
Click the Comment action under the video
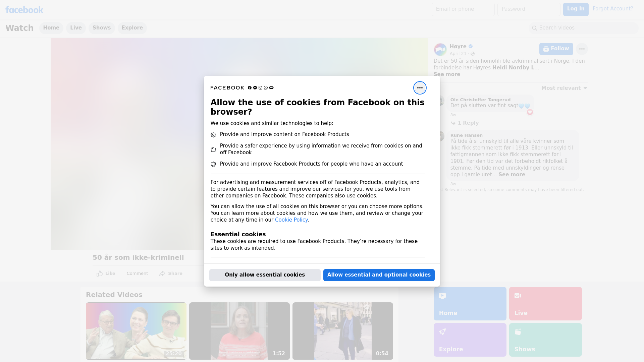click(137, 274)
